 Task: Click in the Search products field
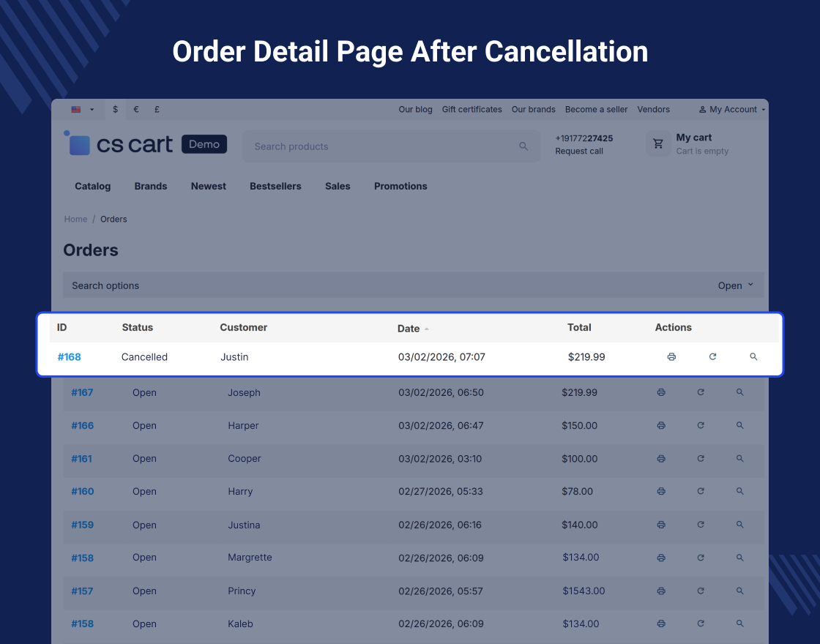pyautogui.click(x=391, y=146)
